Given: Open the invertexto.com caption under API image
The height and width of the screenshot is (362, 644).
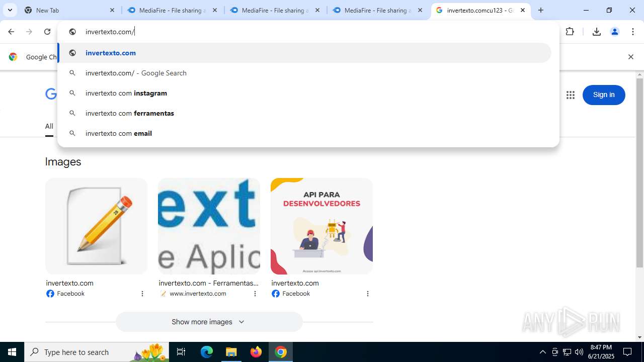Looking at the screenshot, I should click(x=295, y=283).
